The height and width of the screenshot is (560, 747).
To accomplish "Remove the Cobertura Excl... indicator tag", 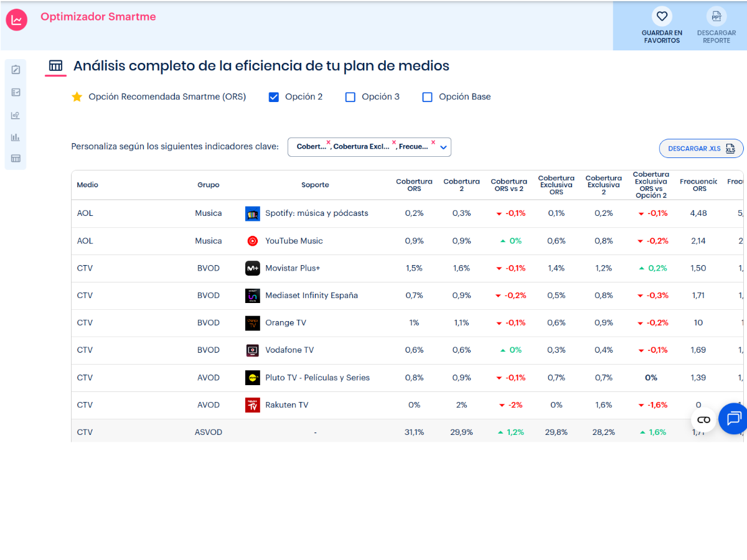I will (x=393, y=142).
